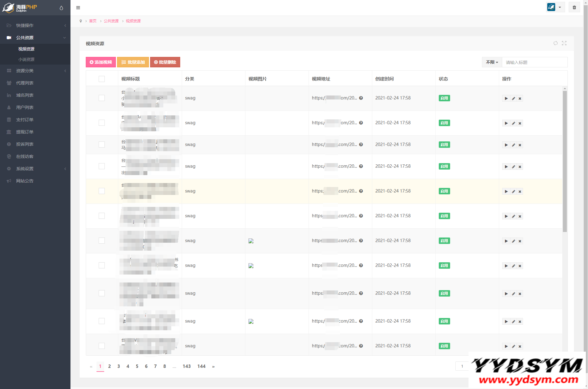Focus the 请输入标题 search field

tap(535, 62)
